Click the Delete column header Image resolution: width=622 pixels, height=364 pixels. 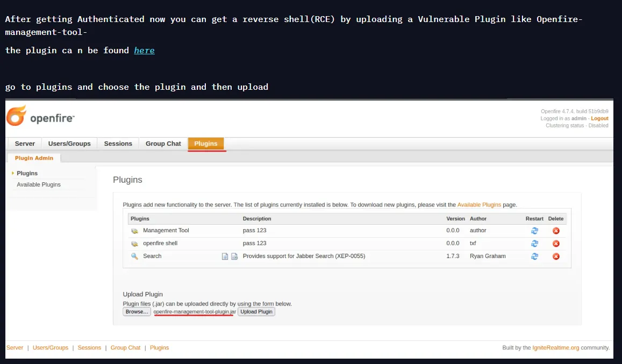pos(556,219)
